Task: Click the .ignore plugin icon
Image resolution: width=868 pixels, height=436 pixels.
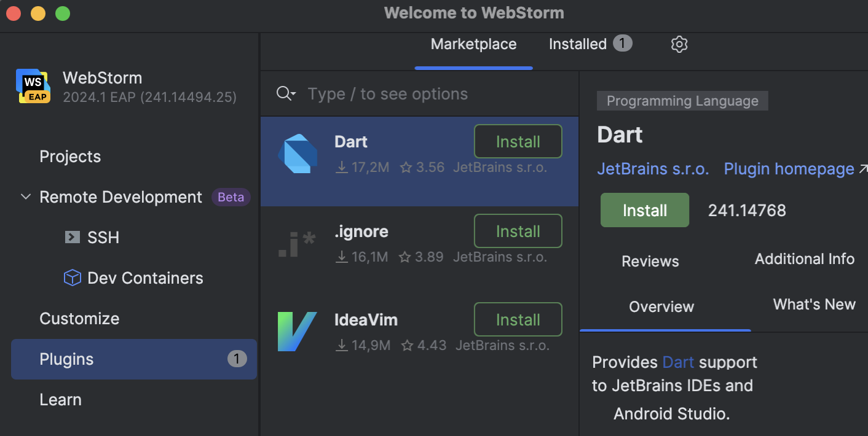Action: (298, 244)
